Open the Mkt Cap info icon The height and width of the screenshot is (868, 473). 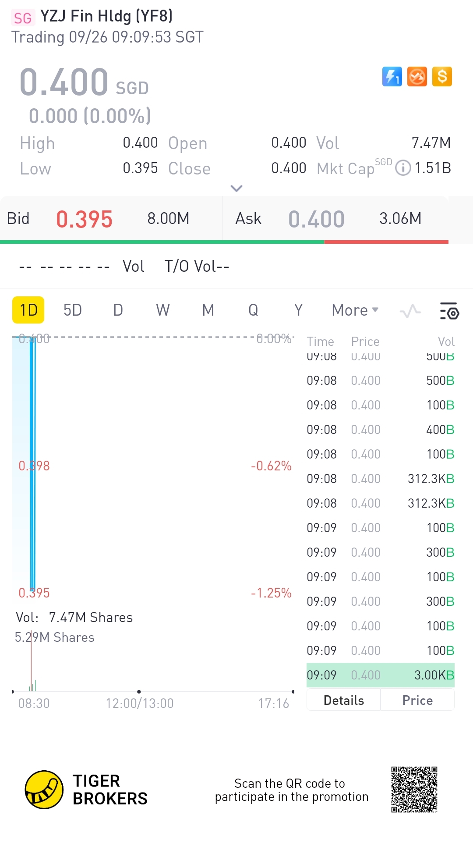click(x=403, y=168)
